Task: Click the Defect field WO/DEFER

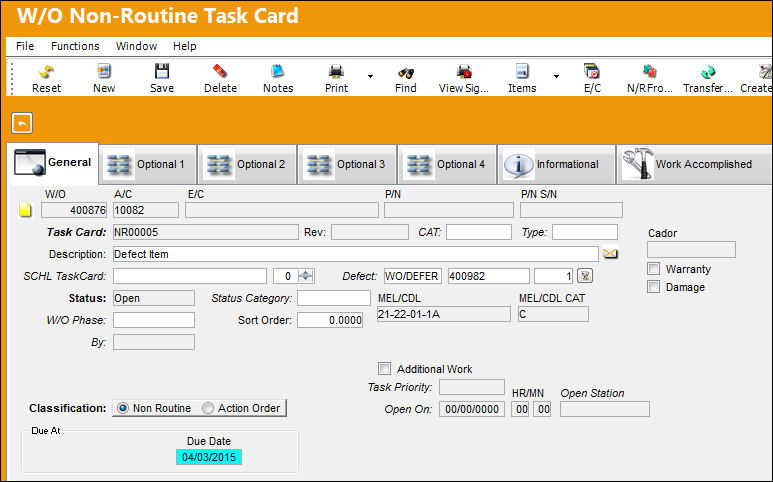Action: [413, 276]
